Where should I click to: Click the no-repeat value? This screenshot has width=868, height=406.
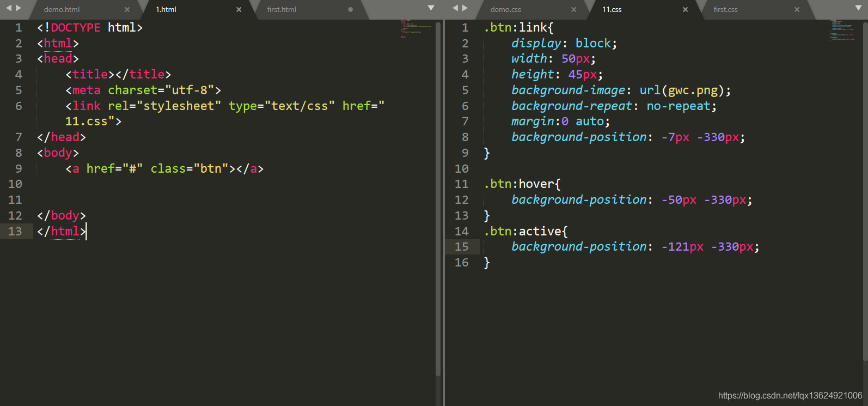pyautogui.click(x=678, y=106)
